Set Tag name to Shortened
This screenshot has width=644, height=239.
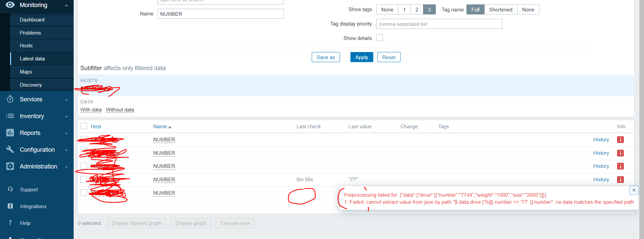click(501, 9)
